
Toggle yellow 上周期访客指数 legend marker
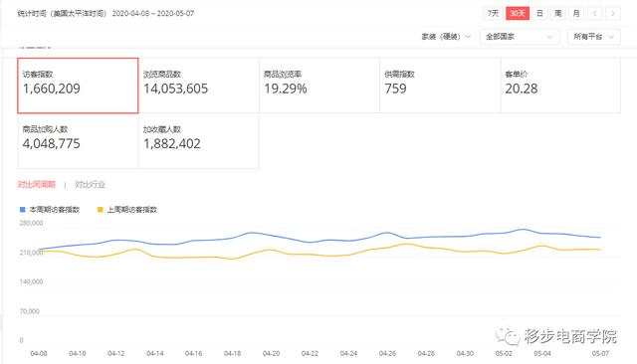tap(100, 210)
